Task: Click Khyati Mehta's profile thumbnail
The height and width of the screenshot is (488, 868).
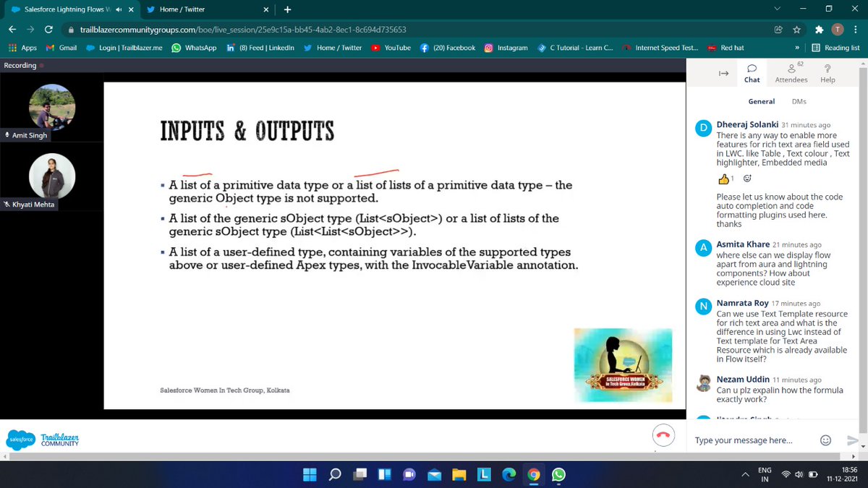Action: point(52,176)
